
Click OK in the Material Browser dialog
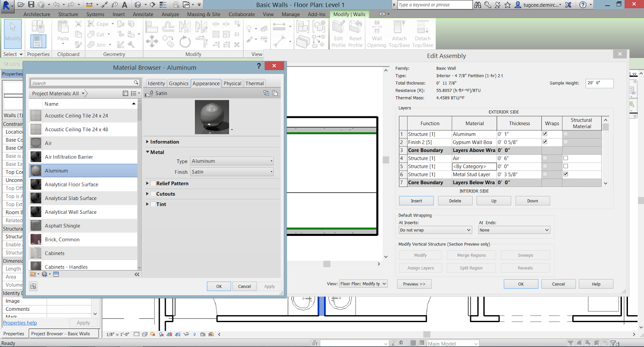click(x=219, y=286)
